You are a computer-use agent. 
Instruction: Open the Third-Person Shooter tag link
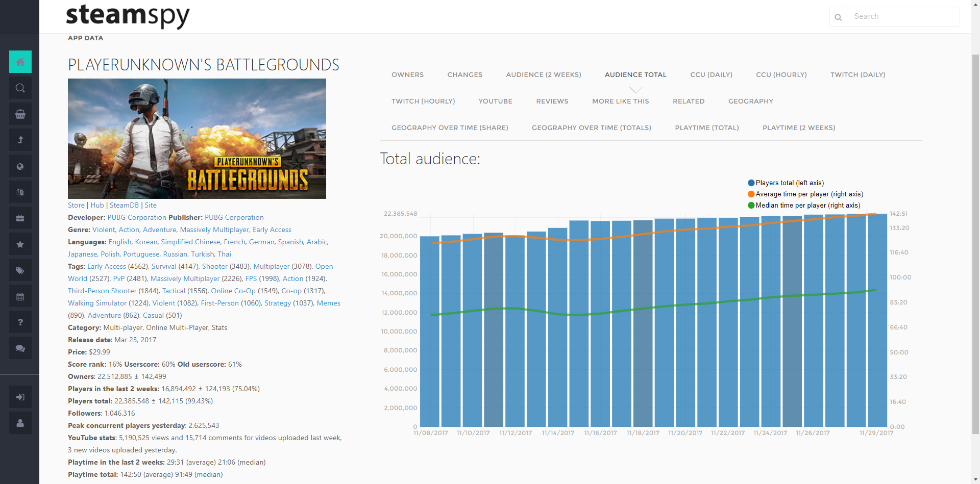(x=102, y=291)
